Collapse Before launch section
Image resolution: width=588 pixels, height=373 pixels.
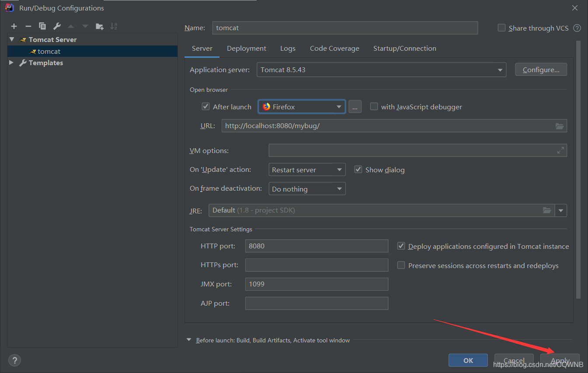(189, 340)
